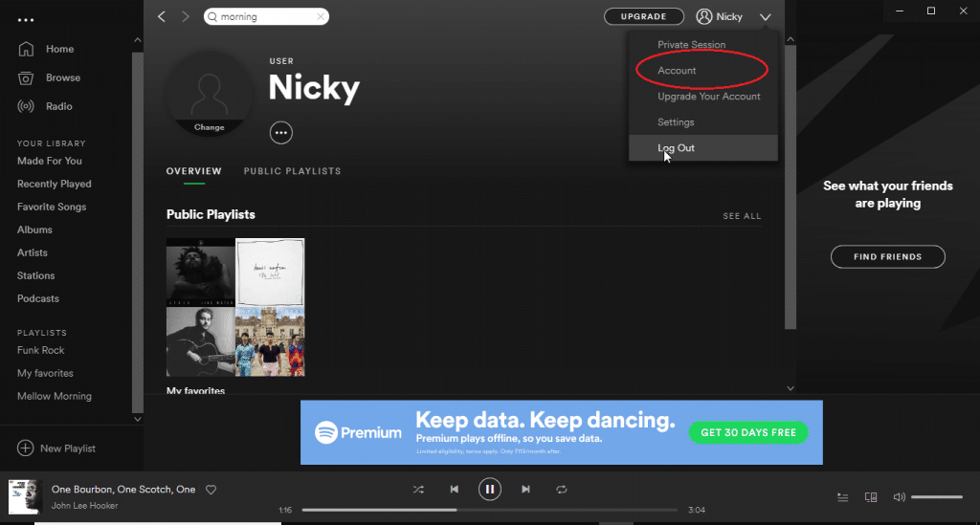The height and width of the screenshot is (525, 980).
Task: Toggle shuffle playback
Action: pyautogui.click(x=418, y=490)
